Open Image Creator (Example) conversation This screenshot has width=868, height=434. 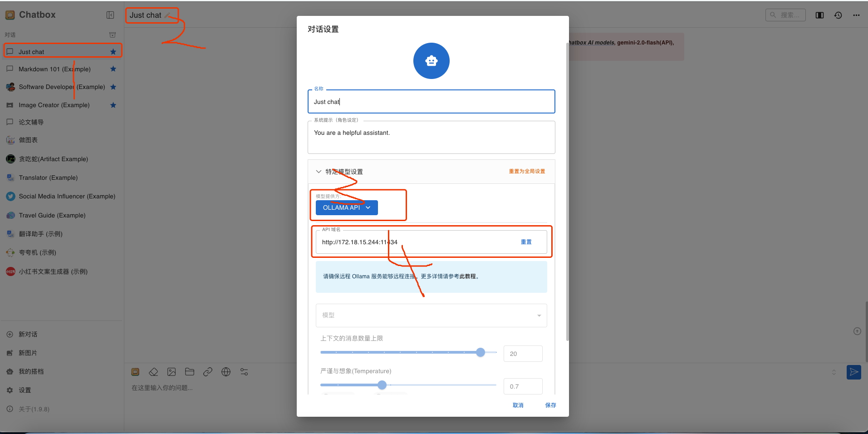coord(63,105)
